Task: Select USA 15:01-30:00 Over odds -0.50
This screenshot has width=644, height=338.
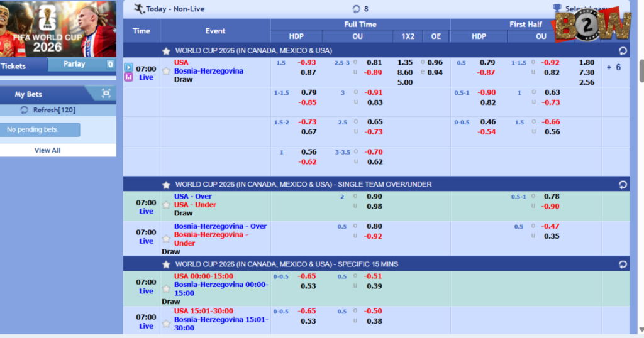Action: 373,312
